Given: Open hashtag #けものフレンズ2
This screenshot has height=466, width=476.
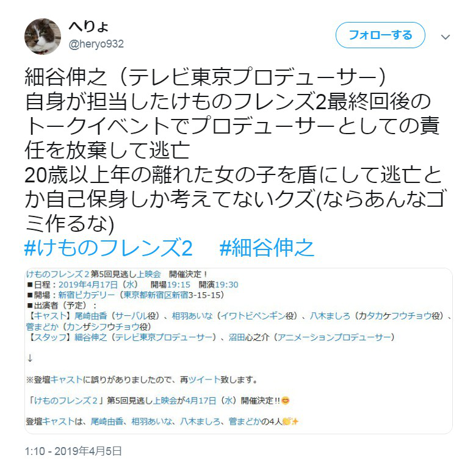Looking at the screenshot, I should (x=109, y=248).
